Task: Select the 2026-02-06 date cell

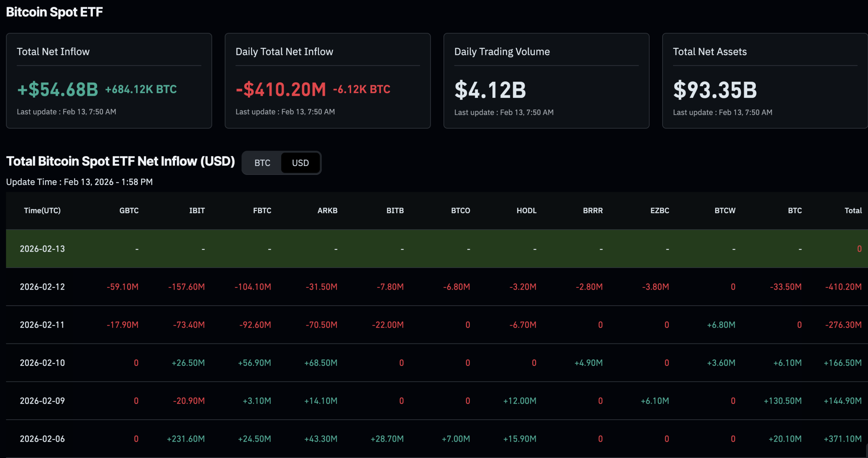Action: (x=42, y=438)
